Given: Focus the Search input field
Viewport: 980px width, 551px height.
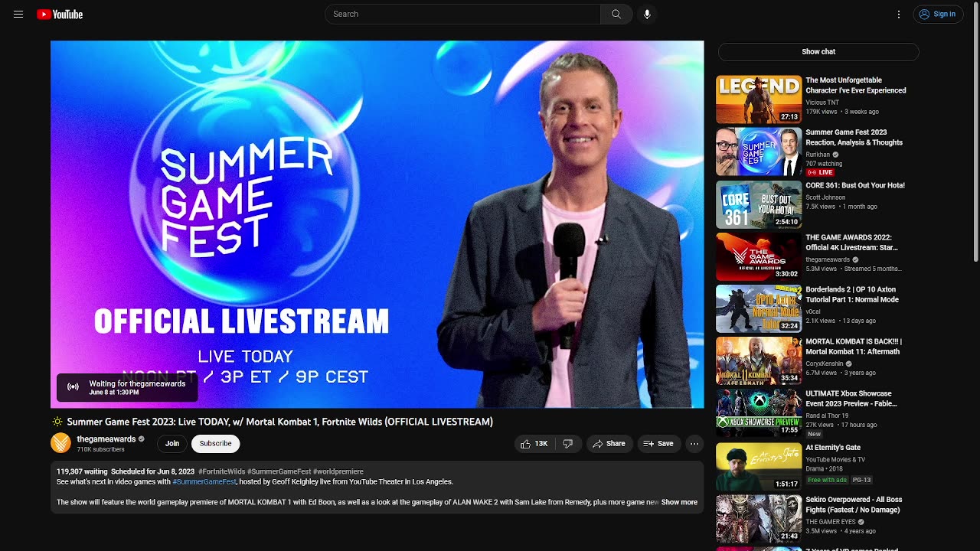Looking at the screenshot, I should click(x=463, y=14).
